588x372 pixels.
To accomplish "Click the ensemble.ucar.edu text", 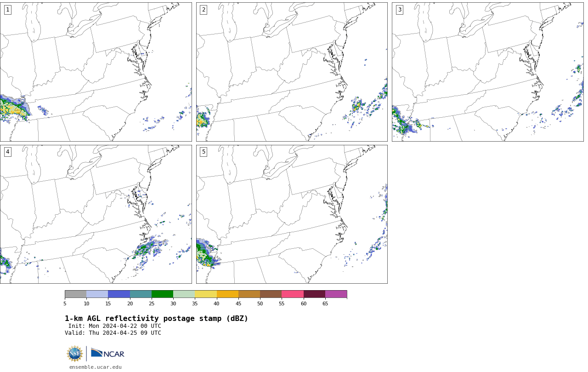I will click(x=96, y=367).
